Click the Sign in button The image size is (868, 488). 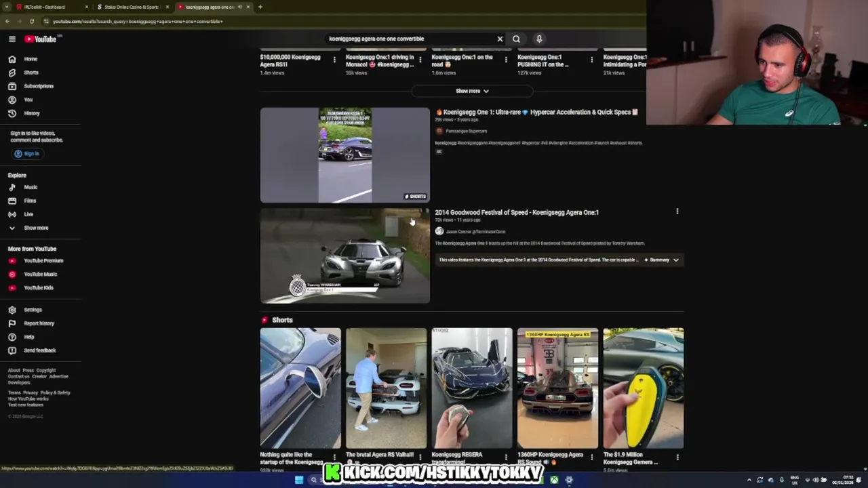[27, 154]
